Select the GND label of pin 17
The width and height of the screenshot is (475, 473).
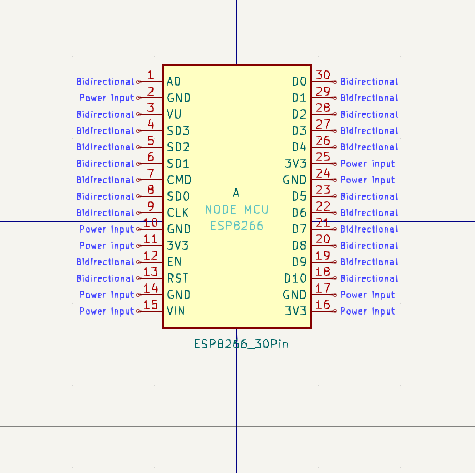point(295,295)
